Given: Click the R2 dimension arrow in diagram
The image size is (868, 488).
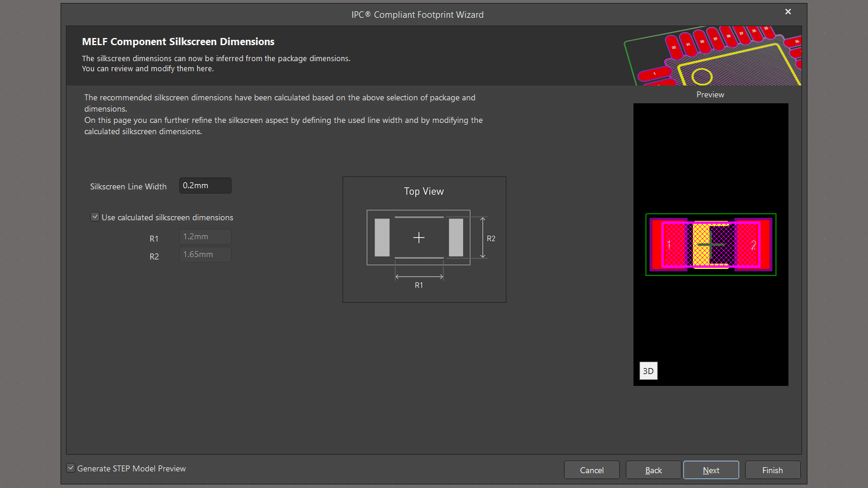Looking at the screenshot, I should pyautogui.click(x=483, y=237).
